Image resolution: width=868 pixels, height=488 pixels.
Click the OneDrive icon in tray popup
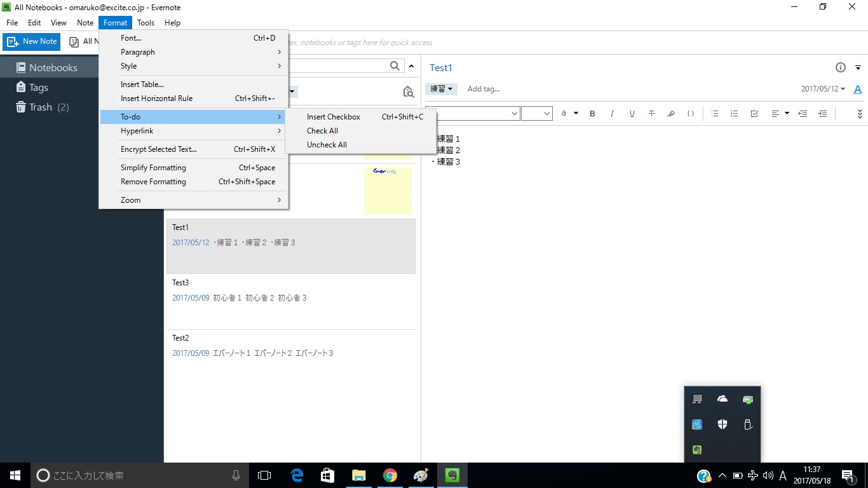[722, 399]
